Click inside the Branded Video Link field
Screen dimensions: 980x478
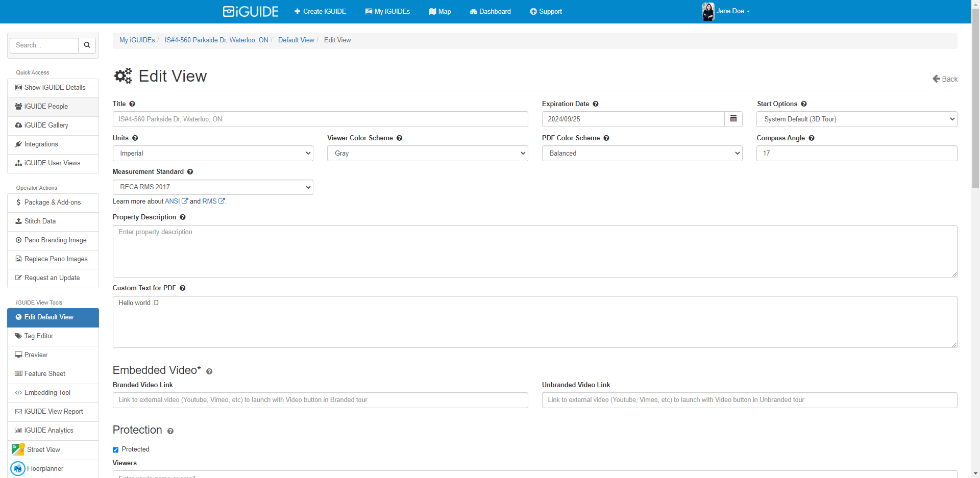(320, 400)
